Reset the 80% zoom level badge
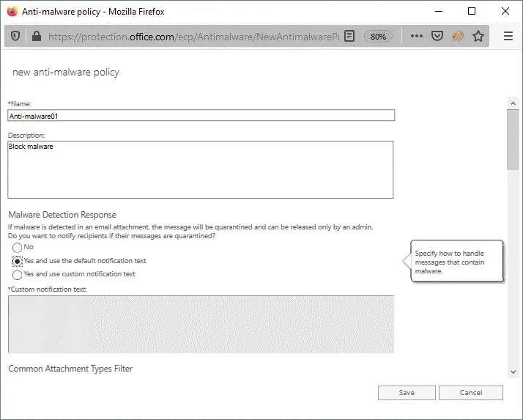The height and width of the screenshot is (420, 523). (378, 36)
